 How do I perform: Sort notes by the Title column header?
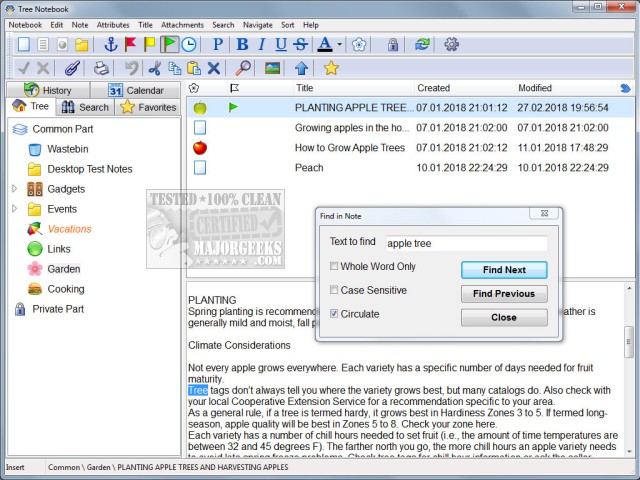353,88
